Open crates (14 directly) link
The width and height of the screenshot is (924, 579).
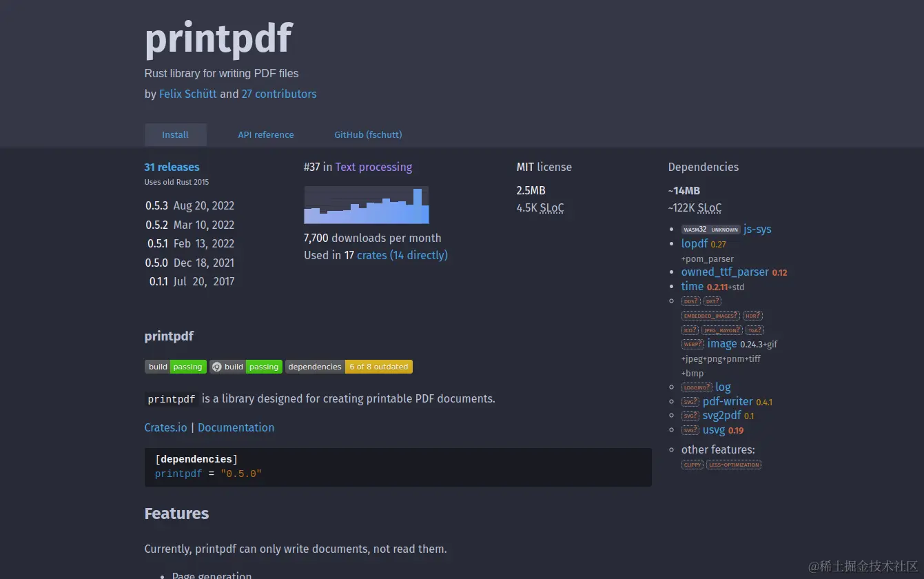click(x=402, y=255)
